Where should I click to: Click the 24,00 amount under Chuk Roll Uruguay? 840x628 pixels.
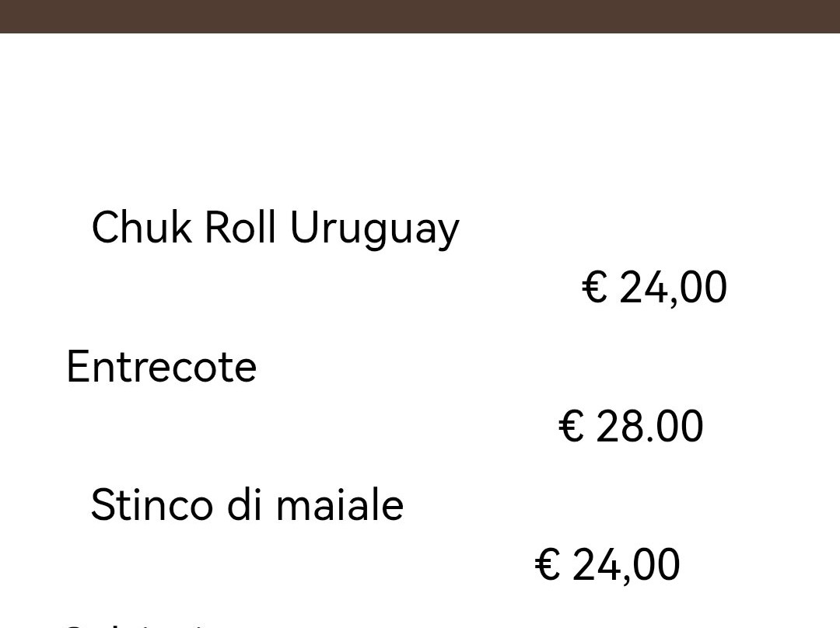coord(674,288)
